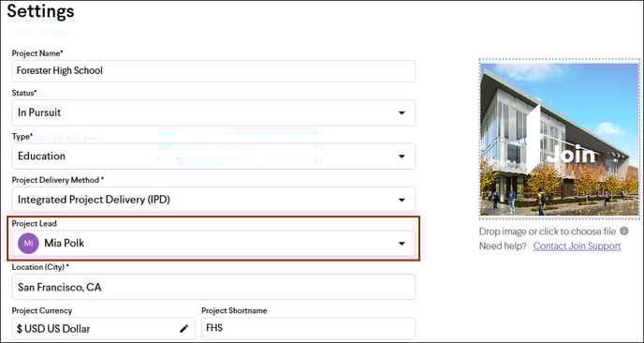
Task: Click the Integrated Project Delivery (IPD) selection
Action: click(94, 200)
